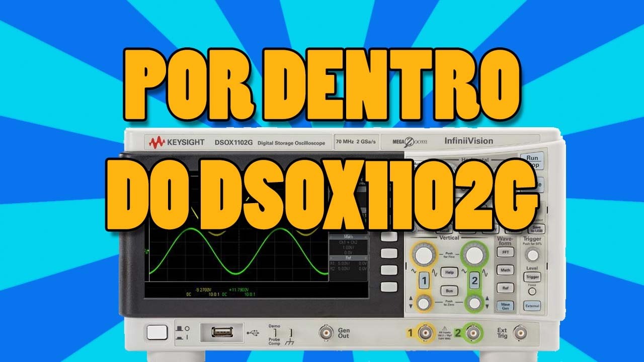Click the DSOX1102G model label

click(x=234, y=143)
